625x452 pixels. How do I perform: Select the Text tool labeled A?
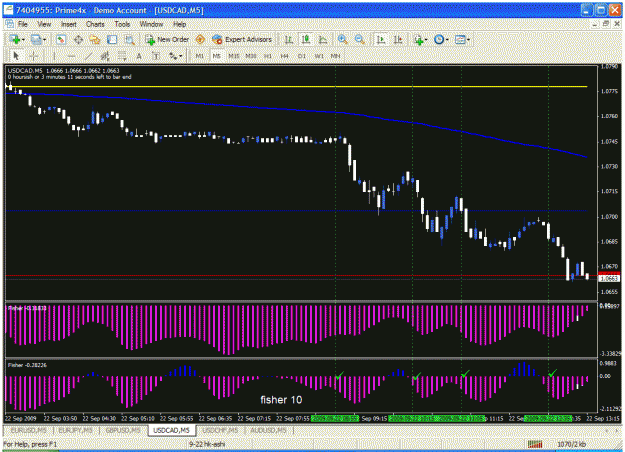tap(139, 56)
